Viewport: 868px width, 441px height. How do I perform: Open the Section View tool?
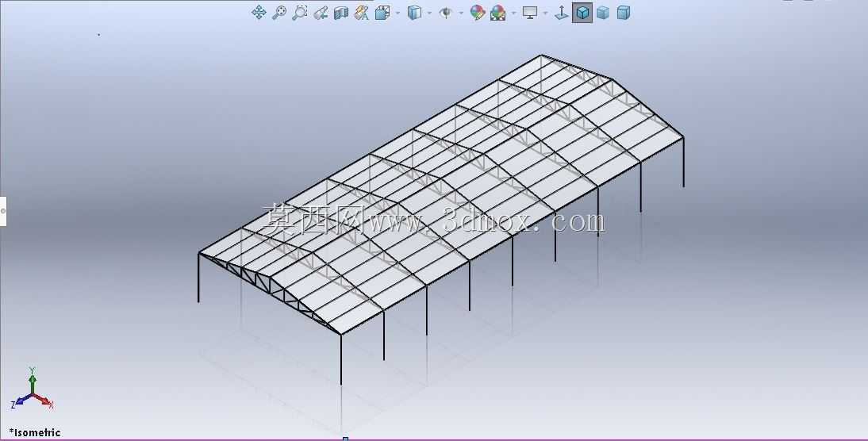pos(341,12)
